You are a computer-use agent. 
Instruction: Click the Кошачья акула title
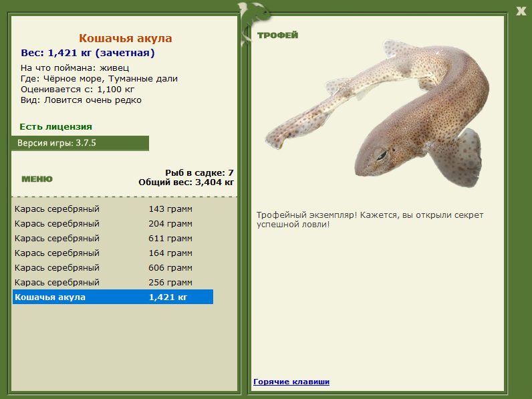(126, 38)
